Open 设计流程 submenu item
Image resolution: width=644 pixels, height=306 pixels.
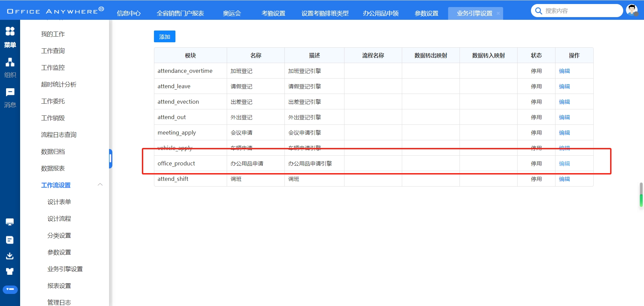(x=59, y=218)
